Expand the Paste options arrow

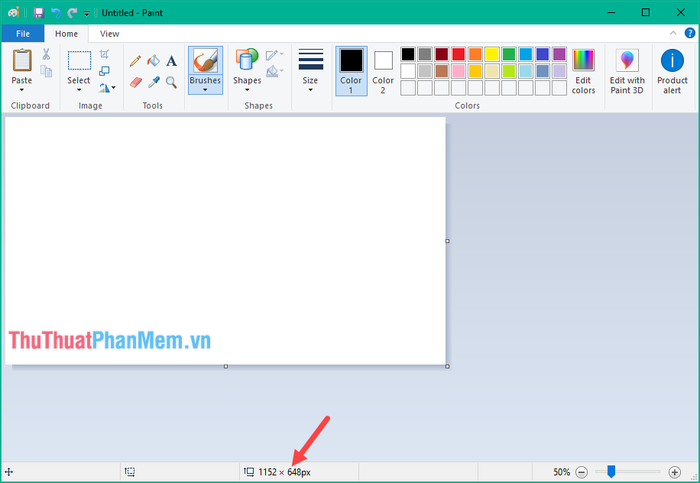[21, 90]
